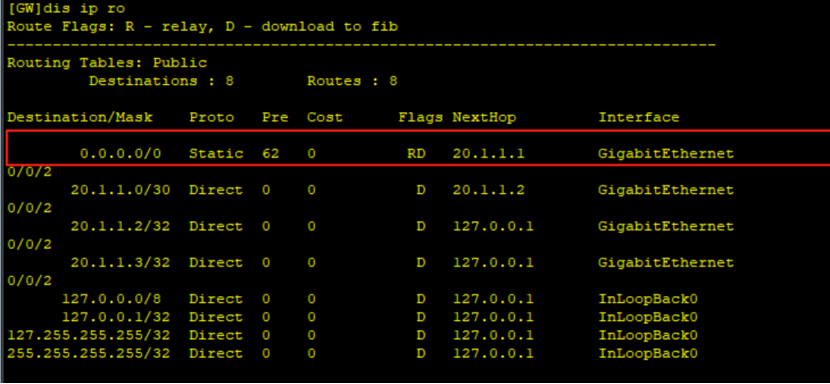Screen dimensions: 830x384
Task: Select the 127.0.0.1/32 destination entry
Action: pos(116,317)
